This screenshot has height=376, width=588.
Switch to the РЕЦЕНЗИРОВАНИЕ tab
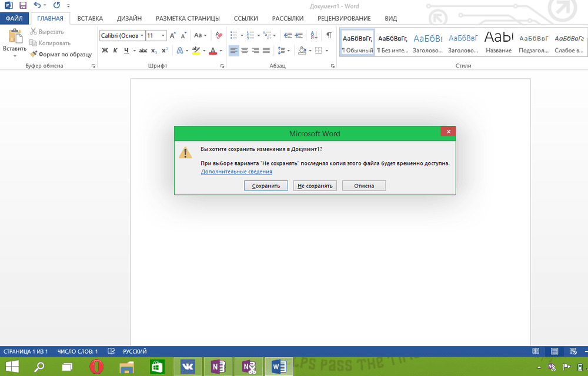(x=344, y=18)
